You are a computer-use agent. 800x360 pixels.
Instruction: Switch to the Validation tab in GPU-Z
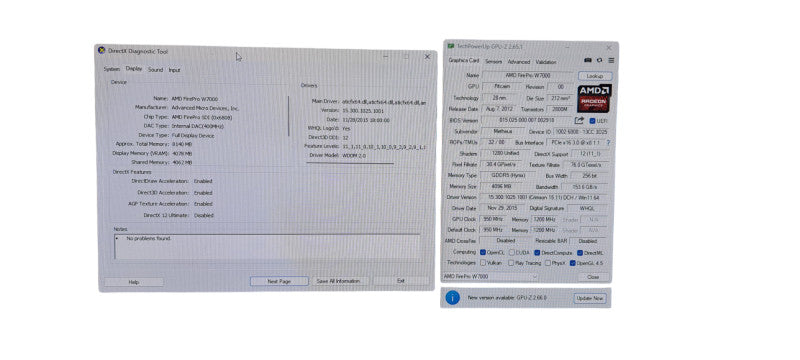tap(545, 62)
